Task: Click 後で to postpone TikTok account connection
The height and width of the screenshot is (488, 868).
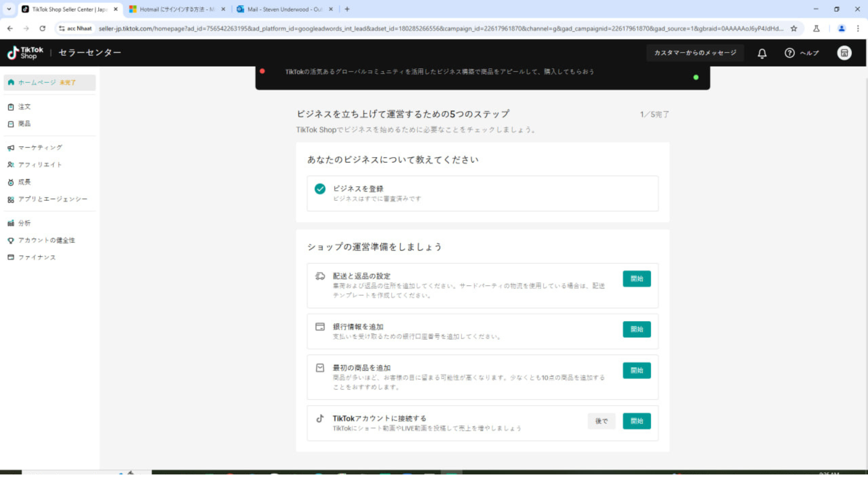Action: pyautogui.click(x=601, y=421)
